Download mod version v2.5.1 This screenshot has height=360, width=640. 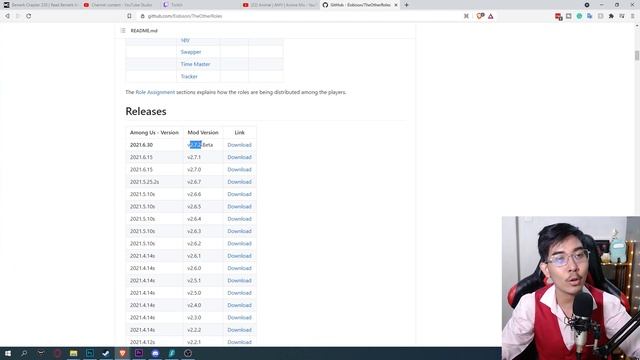tap(239, 280)
